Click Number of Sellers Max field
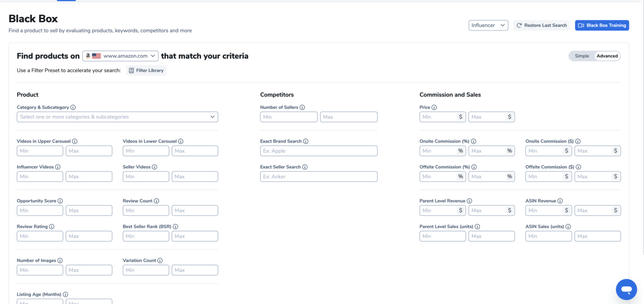 click(349, 117)
